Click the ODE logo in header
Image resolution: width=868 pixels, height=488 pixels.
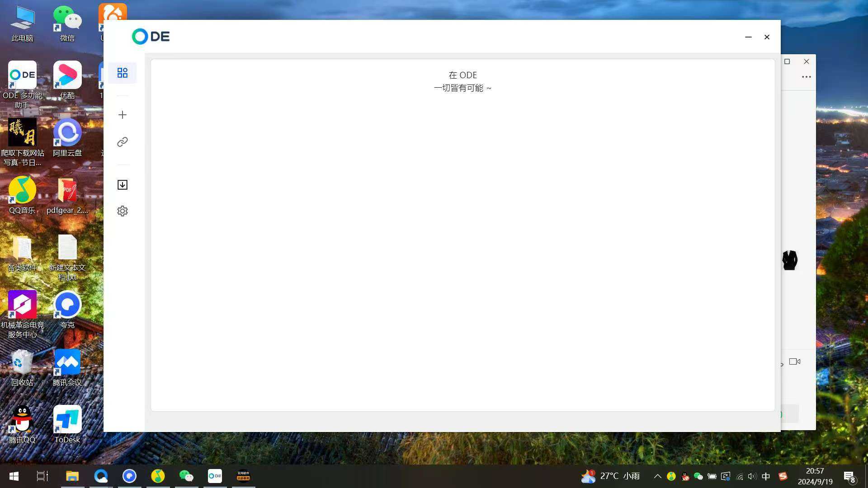tap(151, 37)
